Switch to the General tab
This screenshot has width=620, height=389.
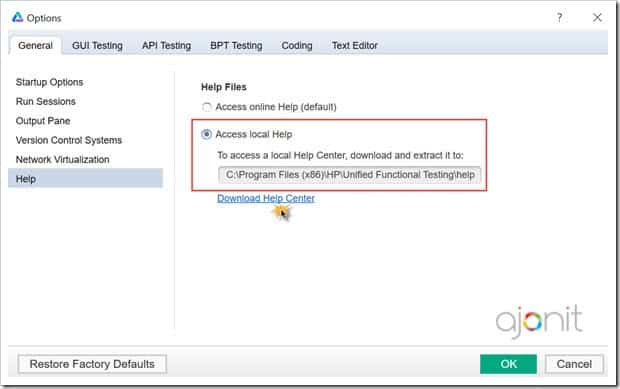pyautogui.click(x=35, y=45)
